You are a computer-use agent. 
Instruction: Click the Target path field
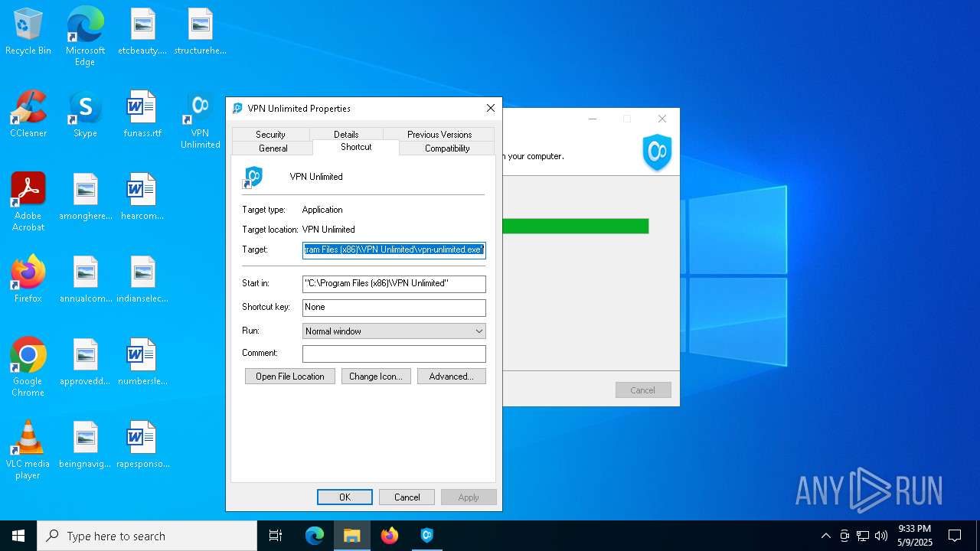click(394, 249)
